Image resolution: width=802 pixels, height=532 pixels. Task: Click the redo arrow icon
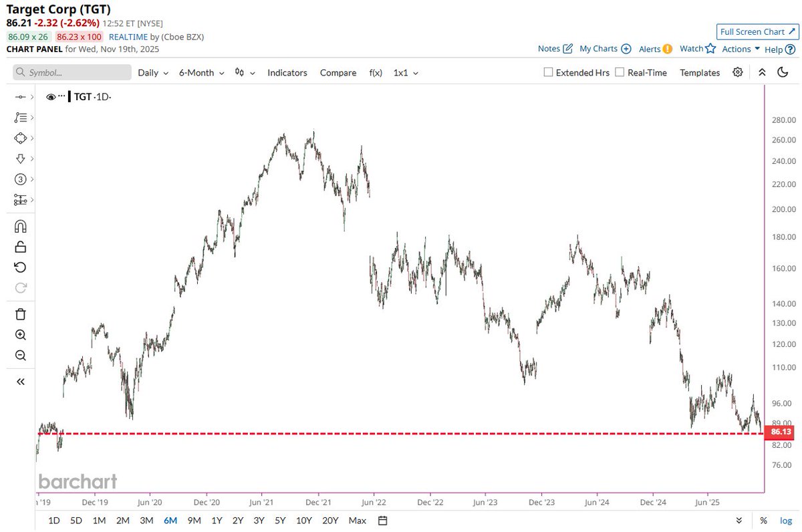[x=20, y=288]
